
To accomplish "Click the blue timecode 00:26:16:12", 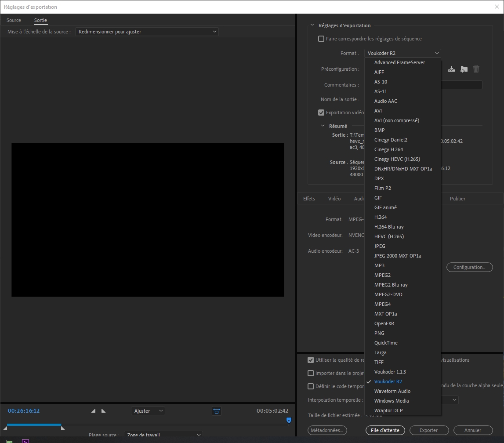I will tap(24, 411).
